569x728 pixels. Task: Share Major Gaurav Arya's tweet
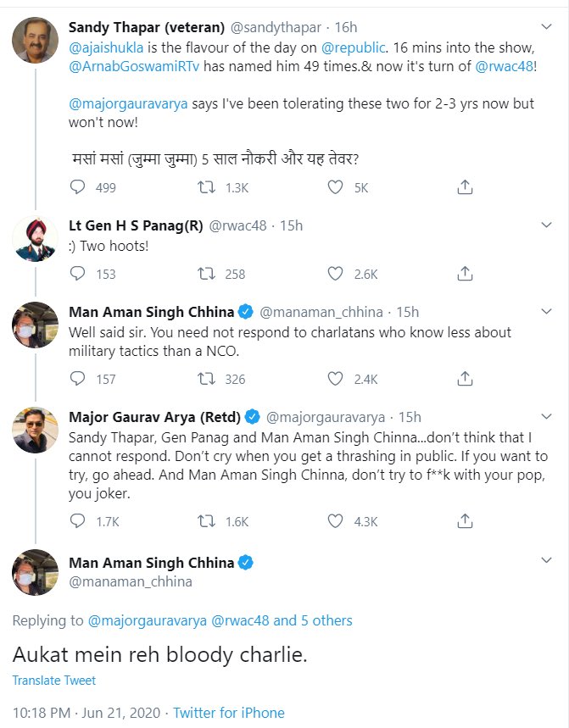tap(465, 521)
